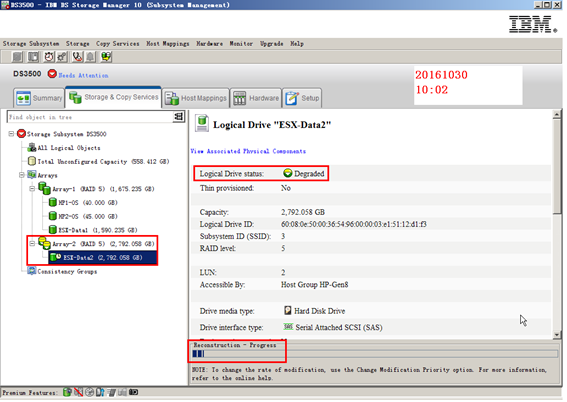The width and height of the screenshot is (567, 402).
Task: Select the Storage & Copy Services tab
Action: point(113,97)
